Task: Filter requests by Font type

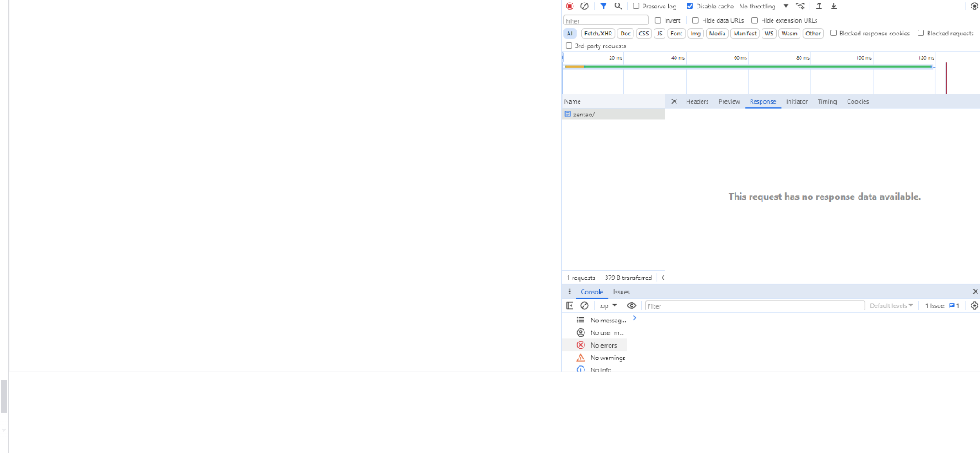Action: [x=676, y=34]
